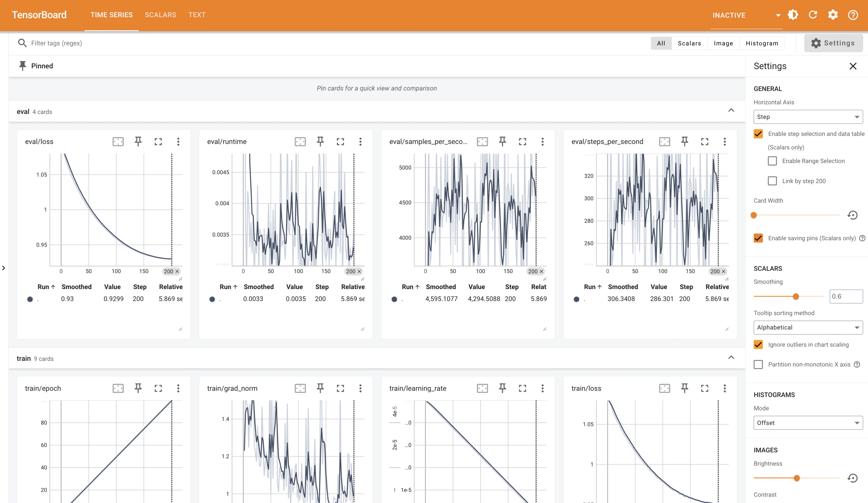
Task: Pin the eval/steps_per_second card
Action: click(x=685, y=141)
